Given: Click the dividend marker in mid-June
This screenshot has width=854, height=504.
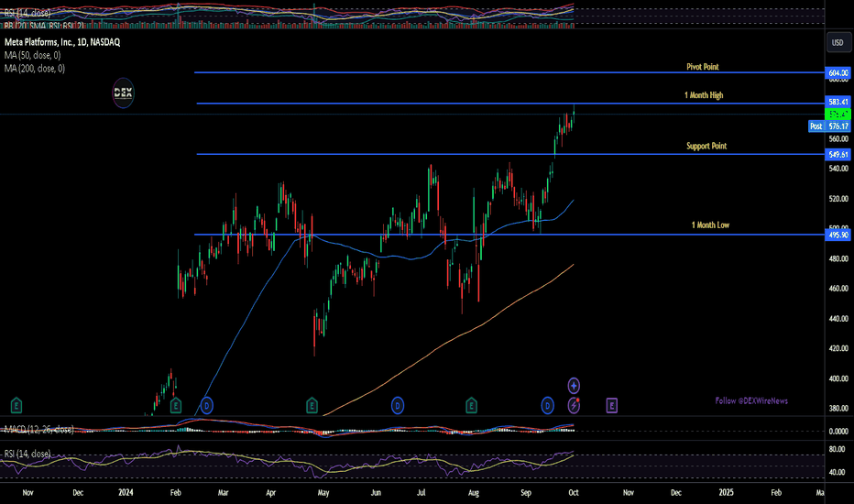Looking at the screenshot, I should (398, 405).
